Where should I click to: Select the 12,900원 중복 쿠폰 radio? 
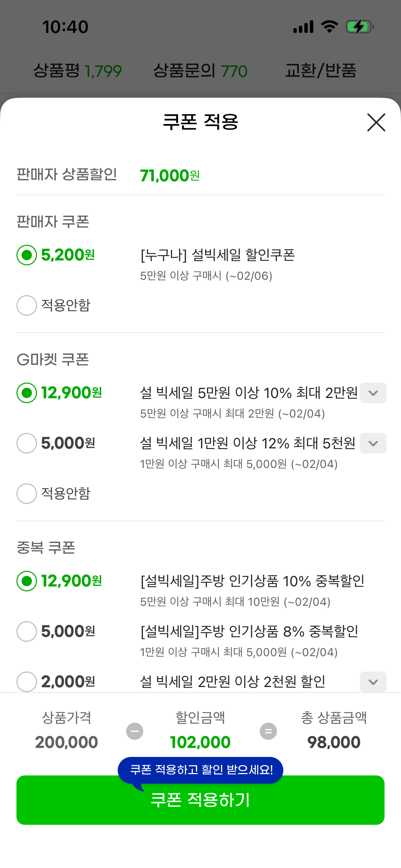pyautogui.click(x=27, y=581)
